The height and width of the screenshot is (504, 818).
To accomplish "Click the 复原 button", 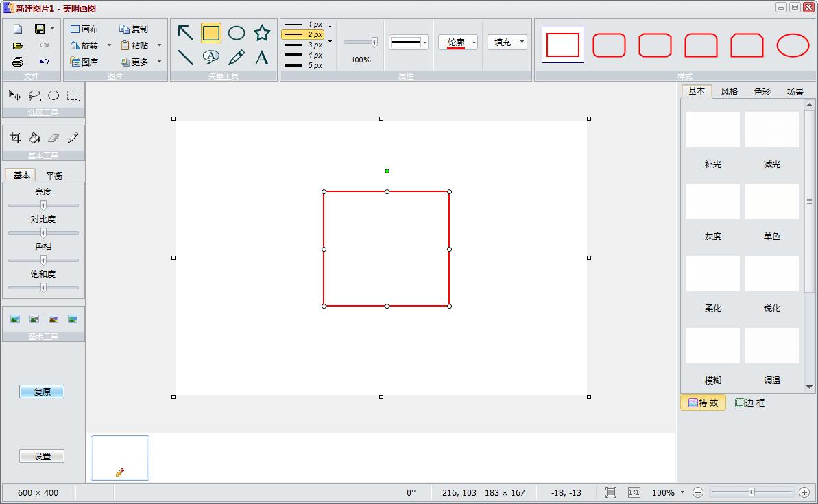I will click(x=42, y=392).
